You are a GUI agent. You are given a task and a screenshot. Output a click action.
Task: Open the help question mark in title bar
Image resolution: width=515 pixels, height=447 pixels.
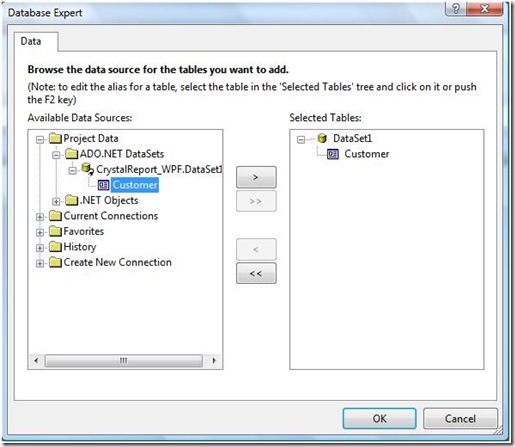[x=456, y=9]
